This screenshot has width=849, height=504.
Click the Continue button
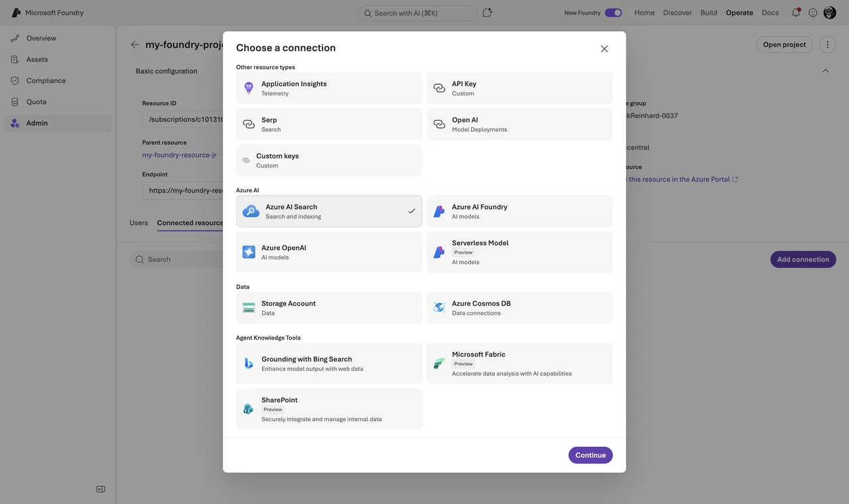point(590,455)
